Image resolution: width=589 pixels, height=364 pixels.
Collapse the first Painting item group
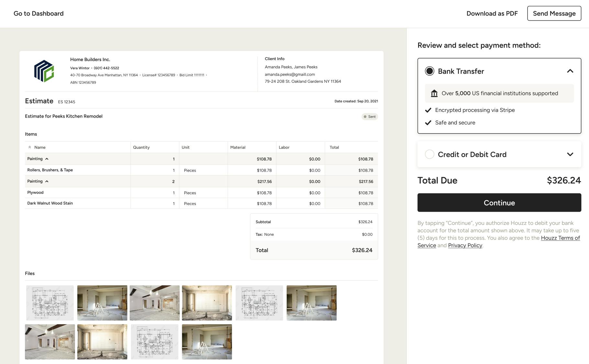[x=47, y=159]
